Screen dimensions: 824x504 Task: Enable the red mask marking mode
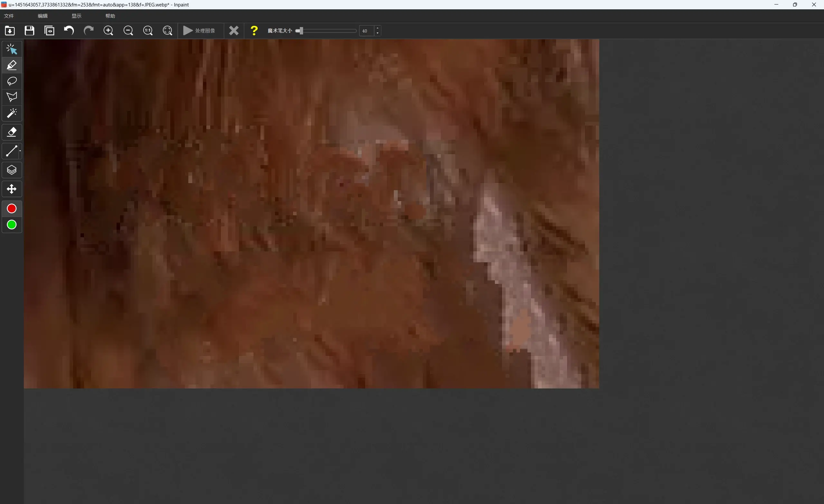11,208
